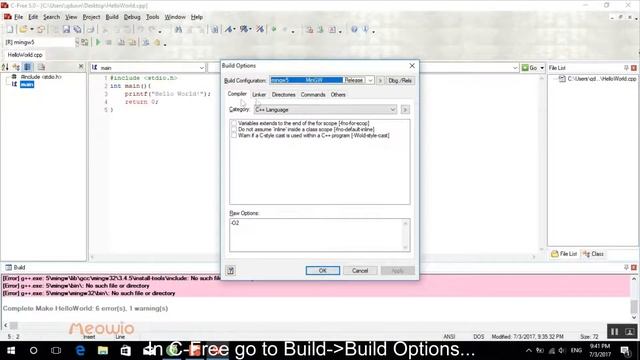Viewport: 640px width, 360px height.
Task: Click the Build output vertical scrollbar
Action: (x=633, y=297)
